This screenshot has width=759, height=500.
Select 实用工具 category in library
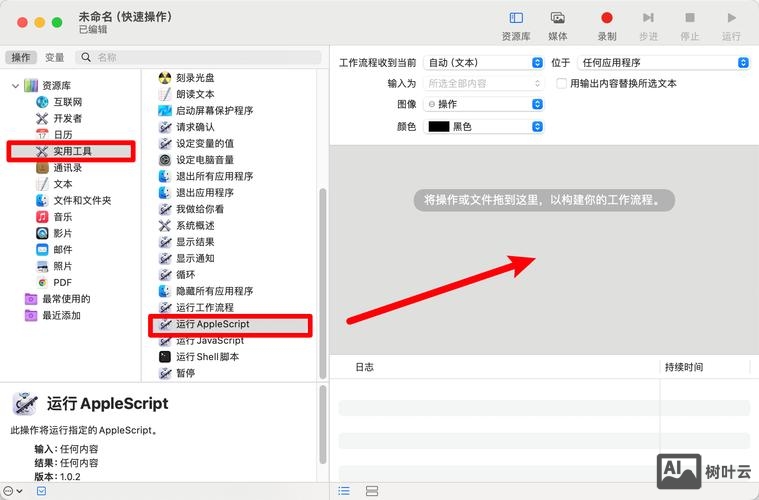71,151
